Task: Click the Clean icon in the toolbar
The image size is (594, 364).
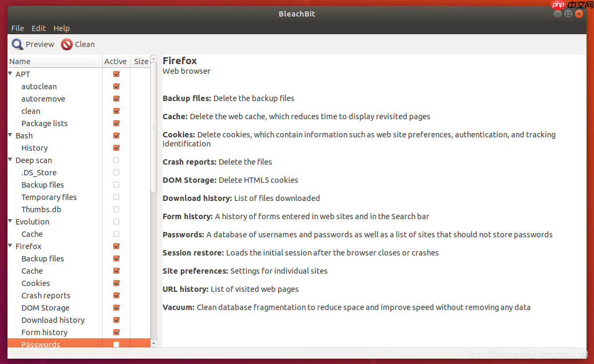Action: [x=65, y=44]
